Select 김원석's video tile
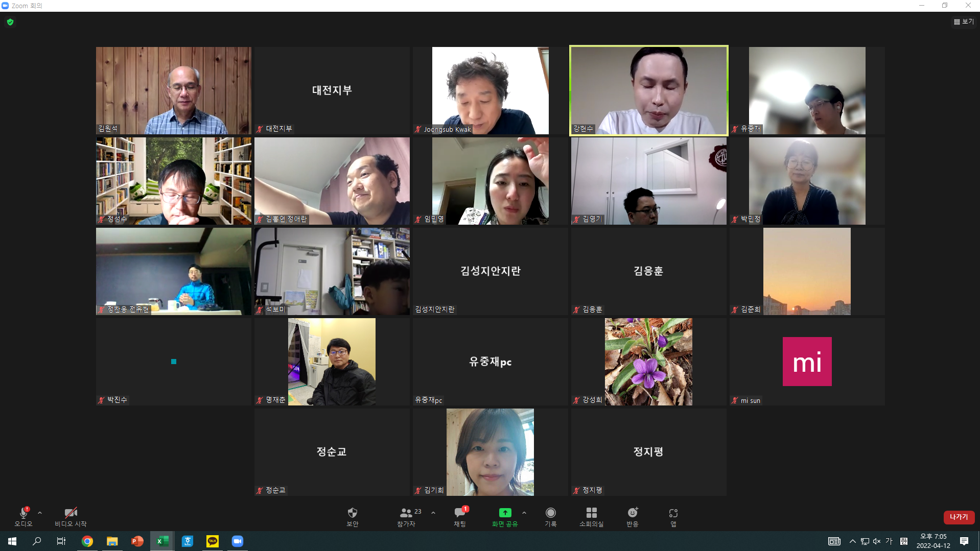 coord(174,90)
